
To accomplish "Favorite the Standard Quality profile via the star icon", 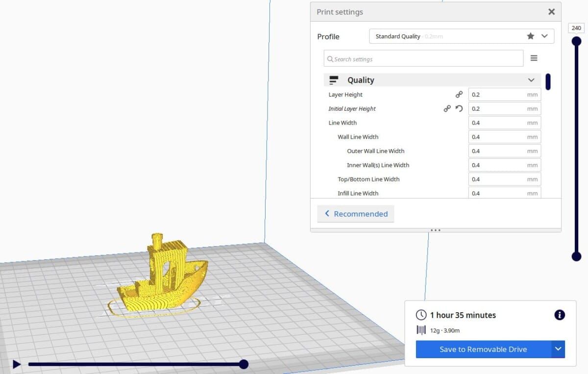I will coord(531,36).
